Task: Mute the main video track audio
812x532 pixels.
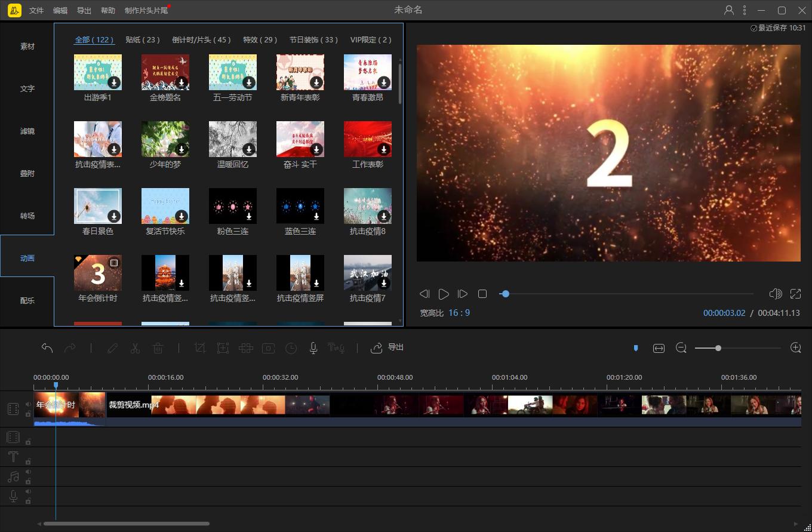Action: 28,404
